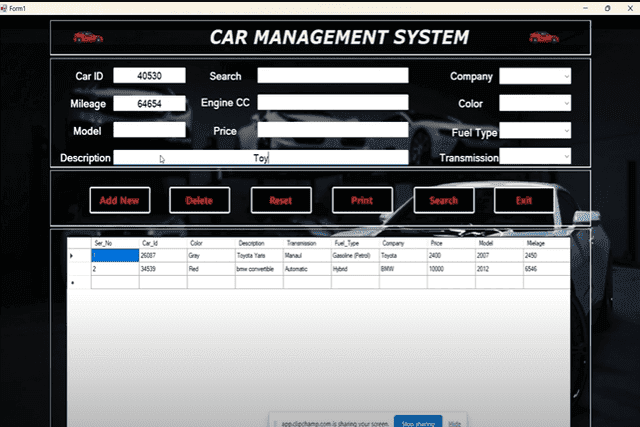Image resolution: width=640 pixels, height=427 pixels.
Task: Sort by the Ser_No column header
Action: 115,243
